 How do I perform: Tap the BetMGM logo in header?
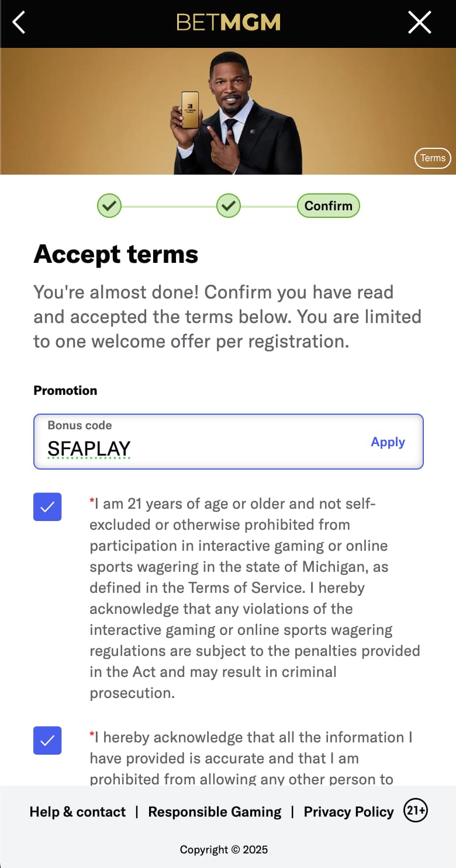(228, 23)
